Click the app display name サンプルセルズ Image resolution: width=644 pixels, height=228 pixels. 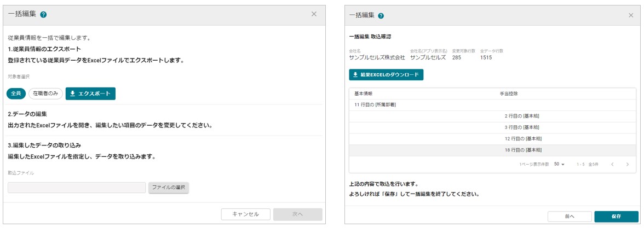pyautogui.click(x=428, y=58)
